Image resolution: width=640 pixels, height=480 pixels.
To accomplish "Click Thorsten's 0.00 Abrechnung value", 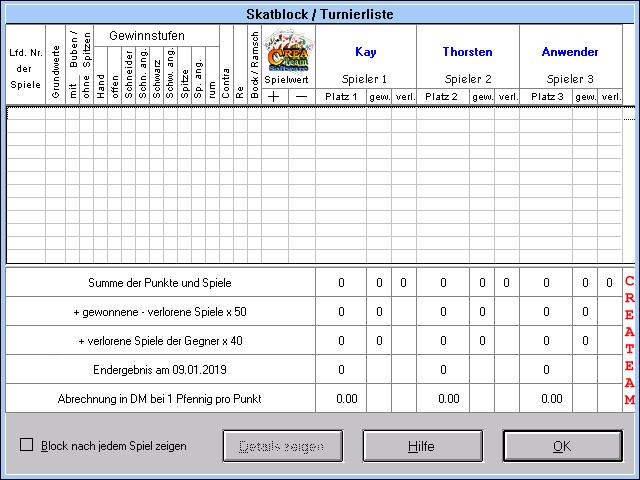I will 449,399.
